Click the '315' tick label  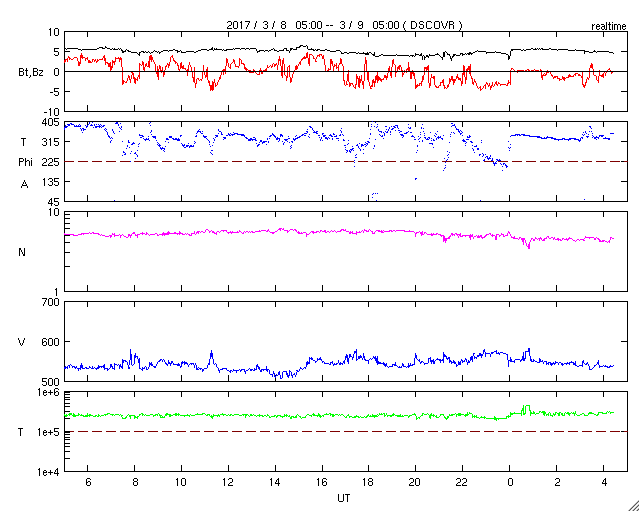[x=51, y=142]
